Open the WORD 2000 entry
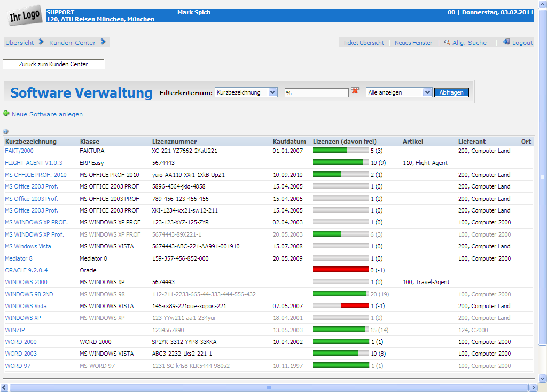 coord(21,342)
